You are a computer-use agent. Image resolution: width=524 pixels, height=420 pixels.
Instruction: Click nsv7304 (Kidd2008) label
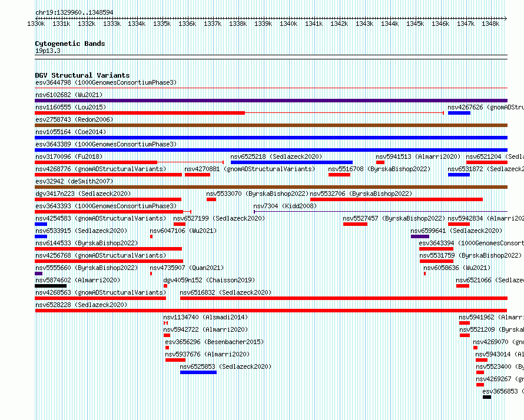click(x=285, y=206)
